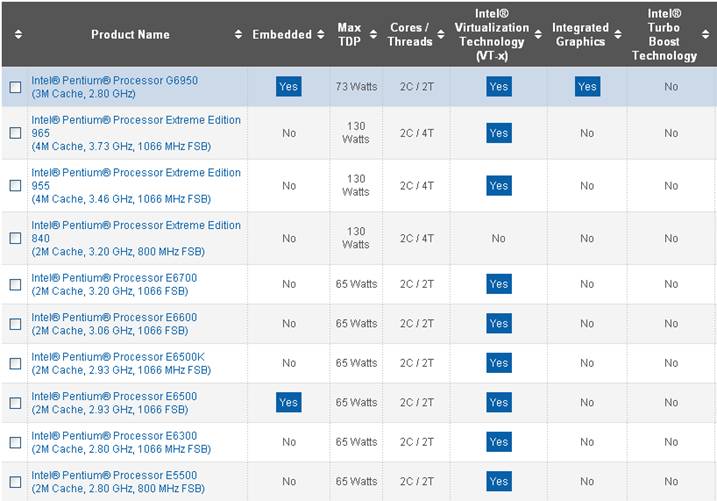This screenshot has height=501, width=717.
Task: Click the Embedded column header text
Action: [x=282, y=35]
